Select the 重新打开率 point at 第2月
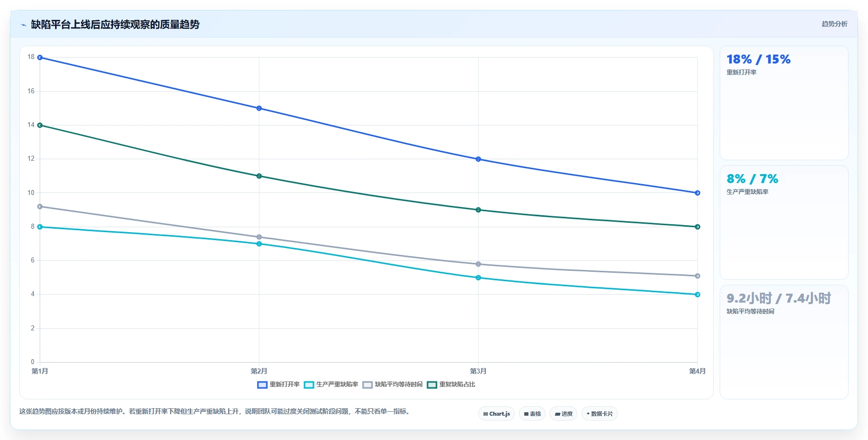The height and width of the screenshot is (440, 868). point(259,108)
